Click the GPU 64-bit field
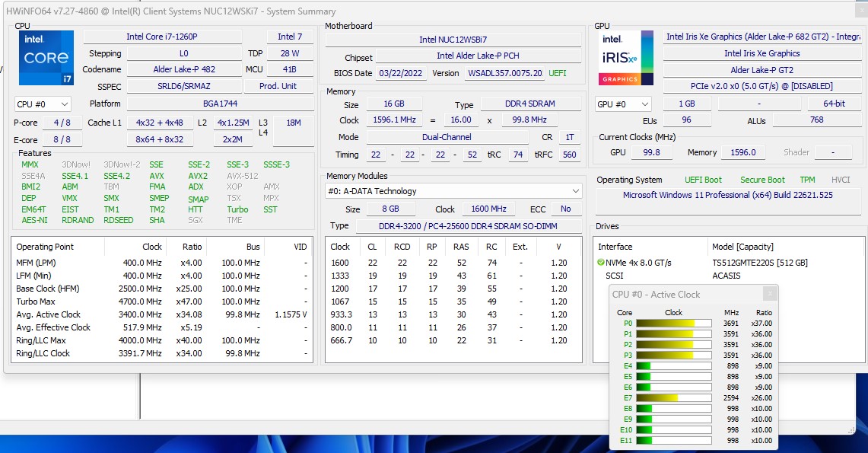The height and width of the screenshot is (453, 868). point(835,104)
